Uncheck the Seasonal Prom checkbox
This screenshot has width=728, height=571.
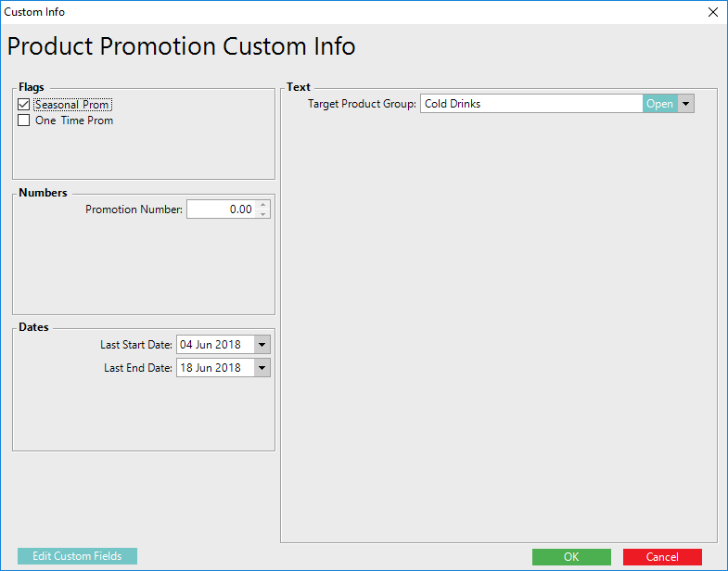(x=24, y=106)
